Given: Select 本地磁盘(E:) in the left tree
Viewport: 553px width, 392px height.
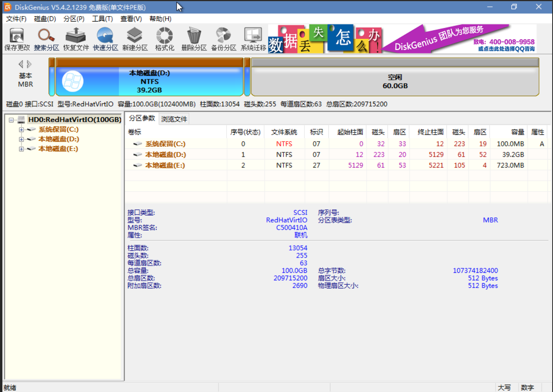Looking at the screenshot, I should (x=58, y=149).
